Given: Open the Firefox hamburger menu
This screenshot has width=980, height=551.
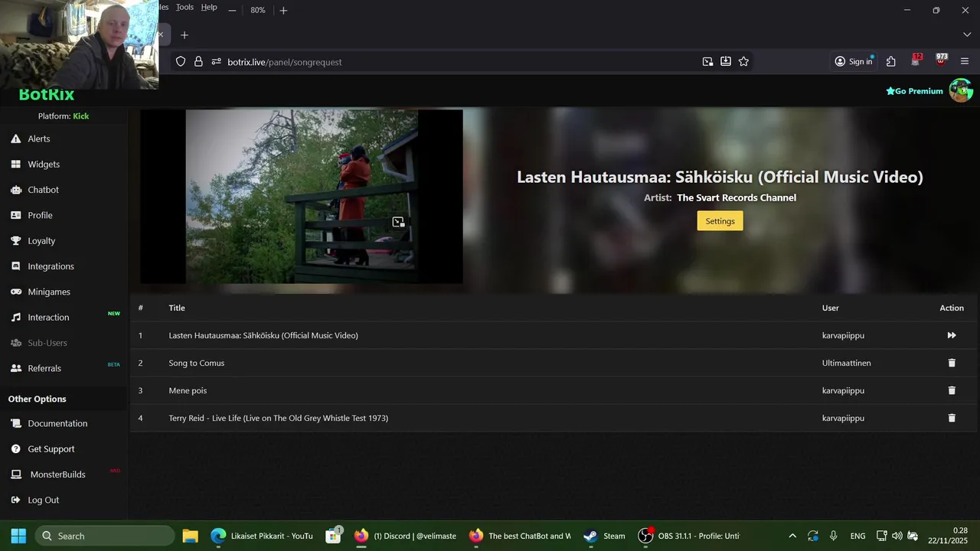Looking at the screenshot, I should [965, 62].
